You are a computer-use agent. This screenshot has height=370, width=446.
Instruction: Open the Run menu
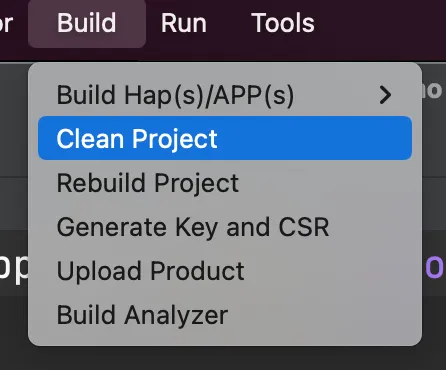tap(184, 23)
